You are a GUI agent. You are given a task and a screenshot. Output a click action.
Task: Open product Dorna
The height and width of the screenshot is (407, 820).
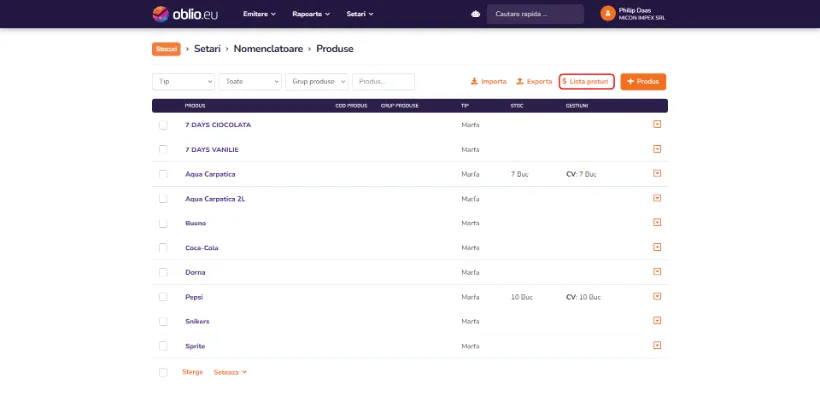[x=195, y=273]
